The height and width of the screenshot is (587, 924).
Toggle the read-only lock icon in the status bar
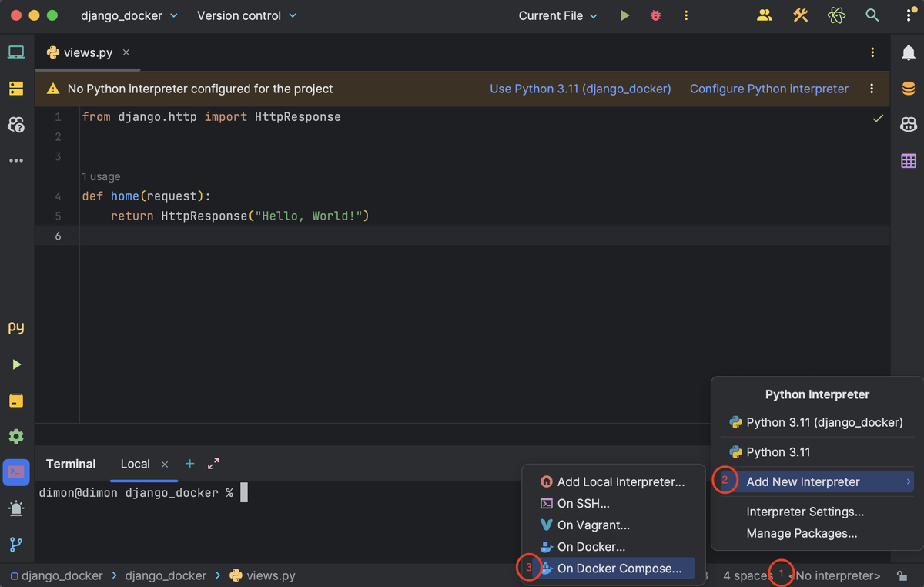tap(902, 575)
